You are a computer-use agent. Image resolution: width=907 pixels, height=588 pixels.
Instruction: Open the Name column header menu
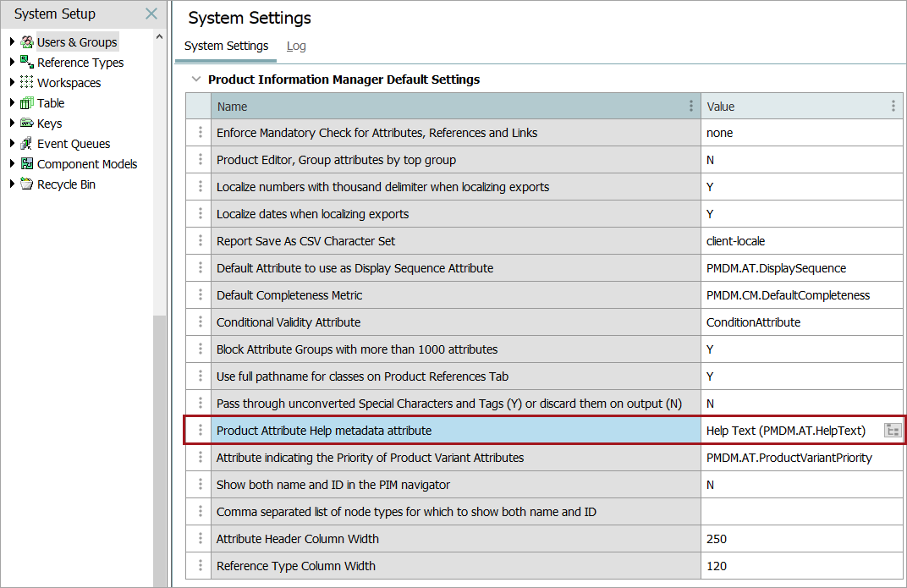click(690, 107)
